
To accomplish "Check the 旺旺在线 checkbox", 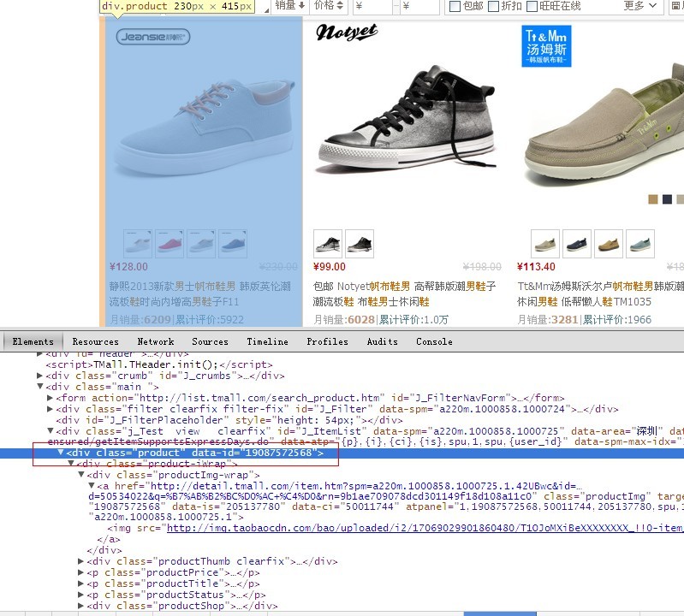I will pyautogui.click(x=532, y=6).
